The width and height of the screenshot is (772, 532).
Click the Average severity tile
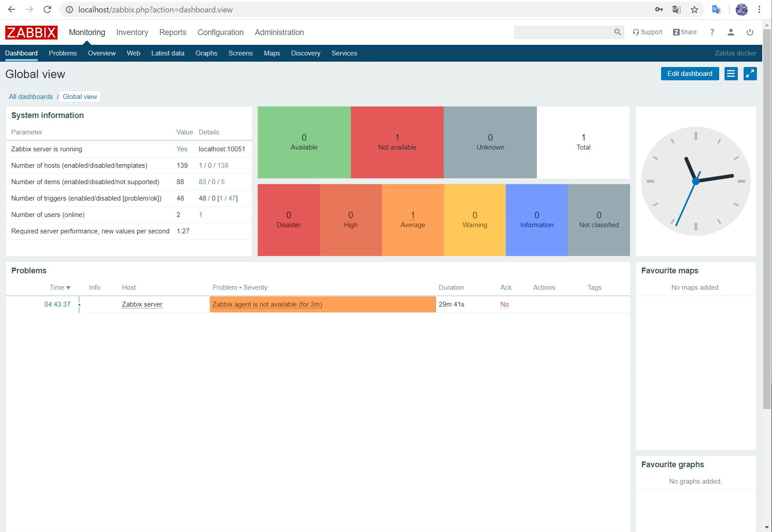tap(413, 220)
